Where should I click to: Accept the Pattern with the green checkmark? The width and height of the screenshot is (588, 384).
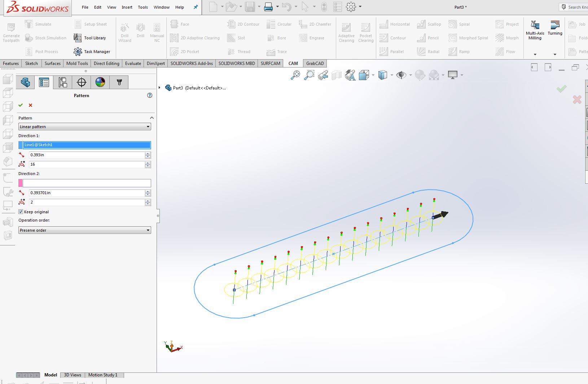coord(21,105)
